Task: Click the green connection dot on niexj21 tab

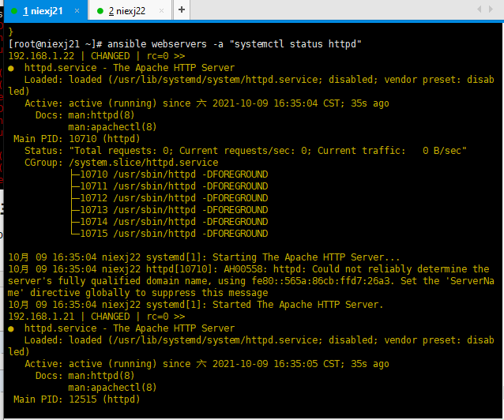Action: click(x=14, y=11)
